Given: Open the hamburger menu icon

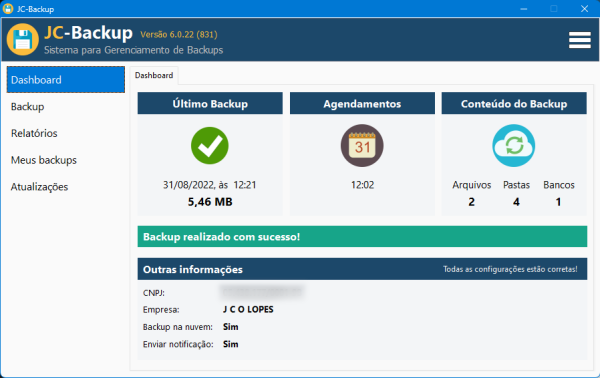Looking at the screenshot, I should [x=579, y=40].
